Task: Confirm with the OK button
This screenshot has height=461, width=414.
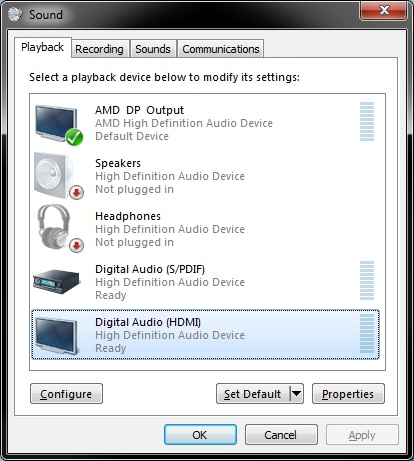Action: (200, 435)
